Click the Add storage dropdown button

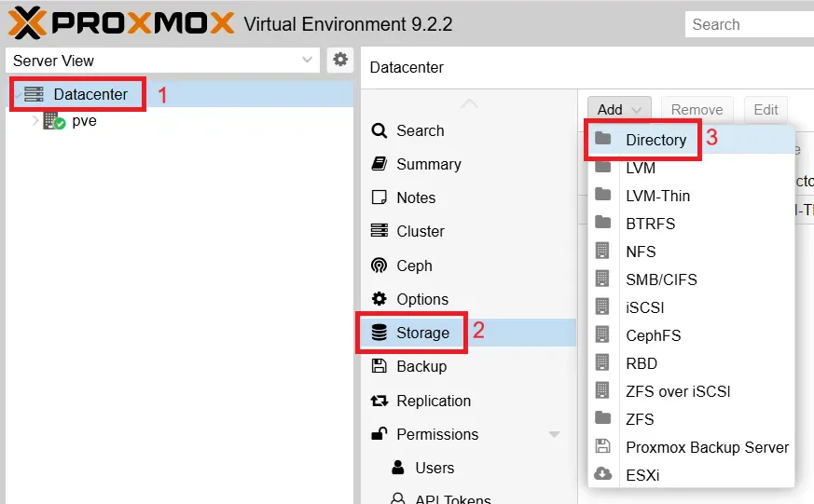point(619,109)
